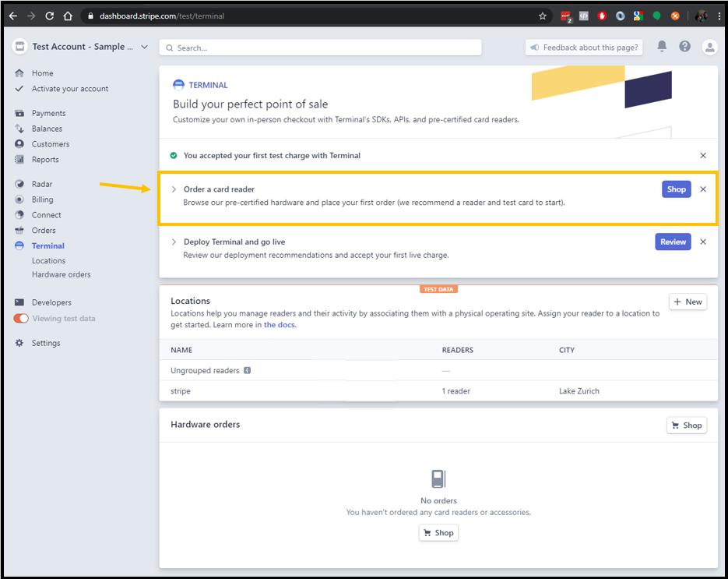
Task: Dismiss the first test charge notice
Action: tap(703, 156)
